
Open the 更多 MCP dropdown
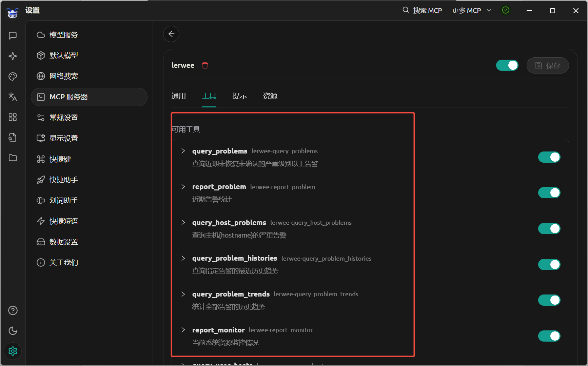[x=472, y=11]
